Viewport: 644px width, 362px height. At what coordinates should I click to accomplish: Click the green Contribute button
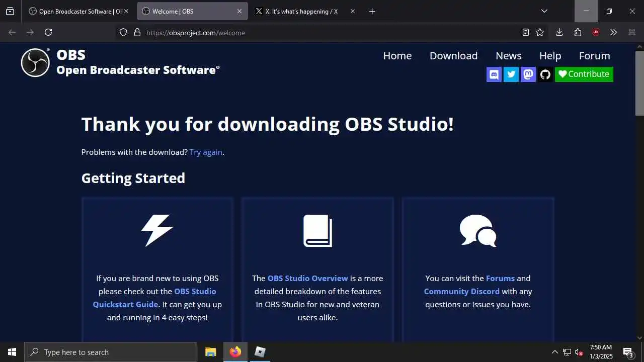(584, 74)
